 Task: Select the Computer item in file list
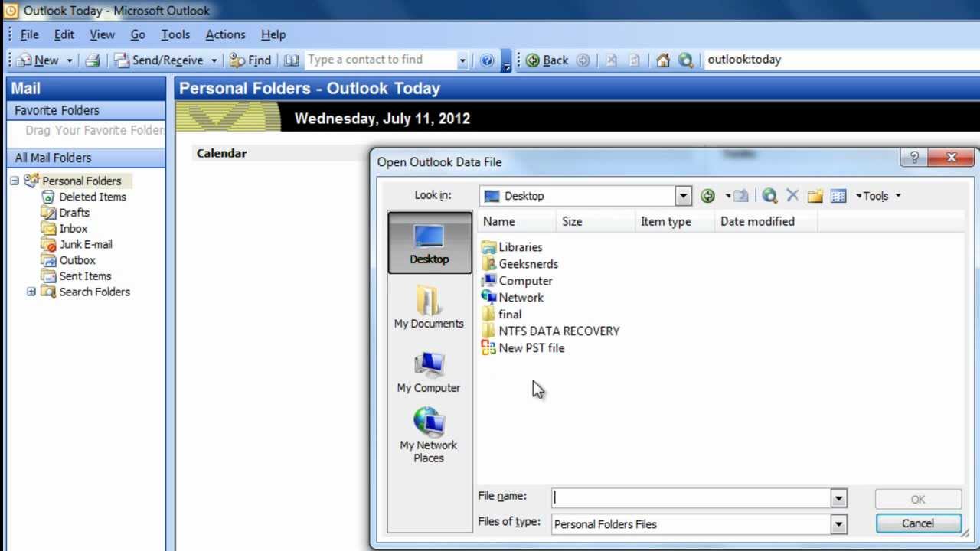[x=517, y=281]
